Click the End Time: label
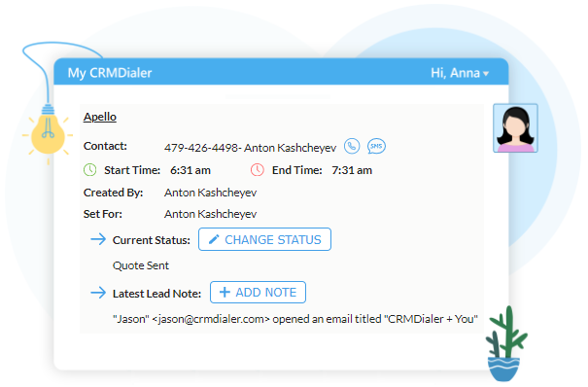Image resolution: width=588 pixels, height=387 pixels. (x=297, y=170)
